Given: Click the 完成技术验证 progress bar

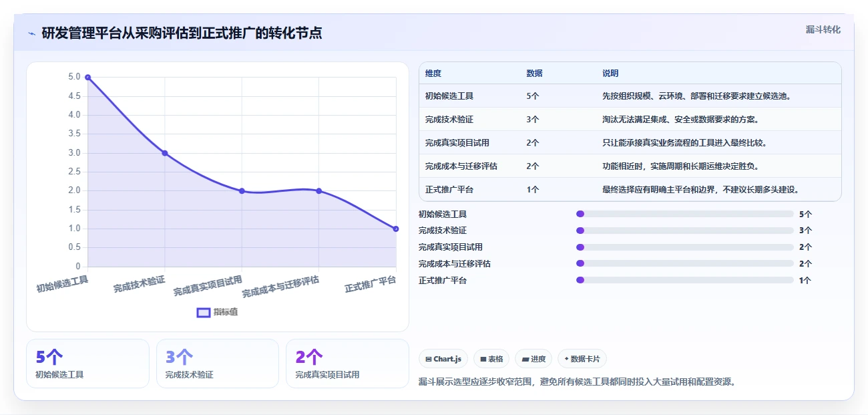Looking at the screenshot, I should click(x=684, y=231).
